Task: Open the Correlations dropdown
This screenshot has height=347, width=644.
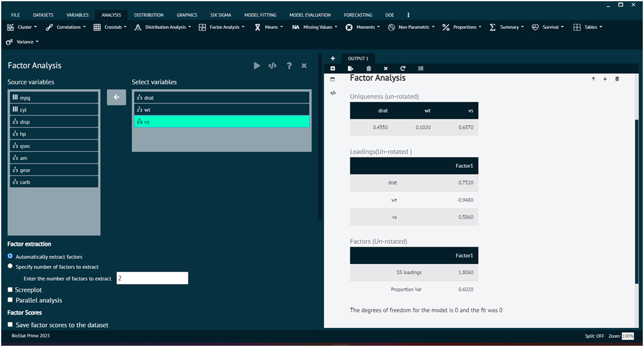Action: (x=66, y=27)
